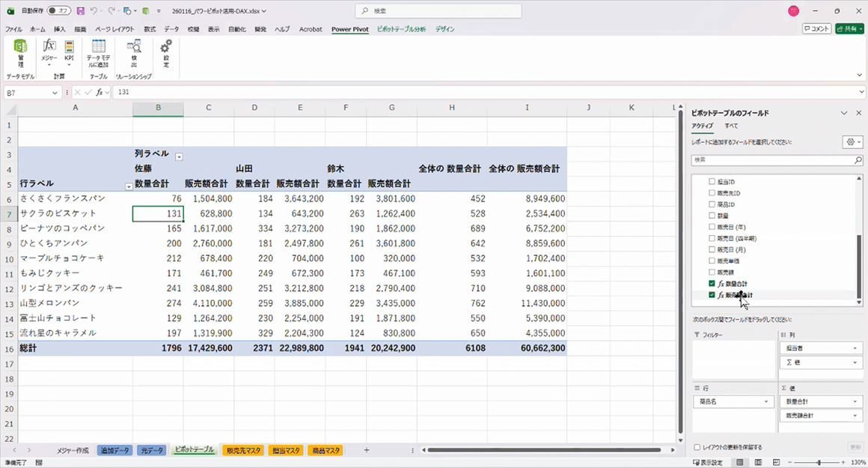This screenshot has width=868, height=468.
Task: Click データモデルに追加 table icon
Action: [99, 53]
